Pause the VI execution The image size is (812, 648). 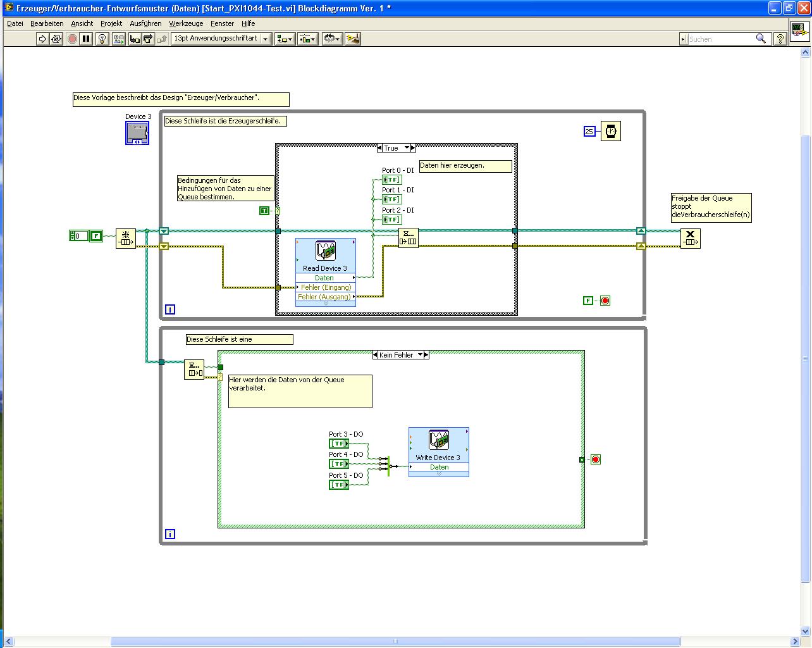87,39
